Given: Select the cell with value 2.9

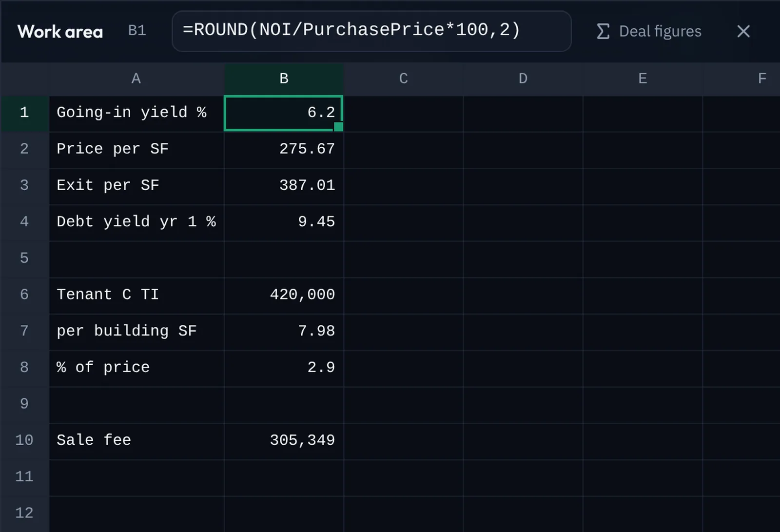Looking at the screenshot, I should pyautogui.click(x=284, y=368).
